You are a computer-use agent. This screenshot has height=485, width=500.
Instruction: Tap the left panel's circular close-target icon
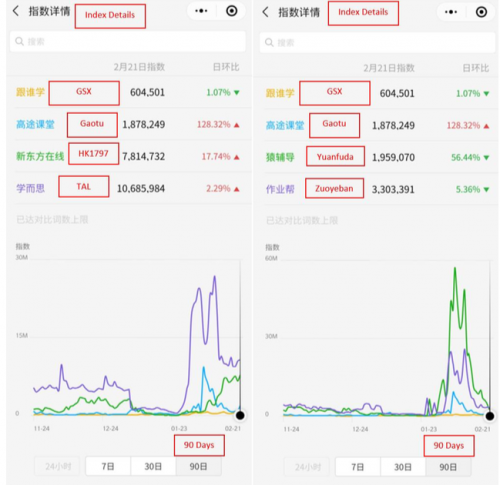232,11
